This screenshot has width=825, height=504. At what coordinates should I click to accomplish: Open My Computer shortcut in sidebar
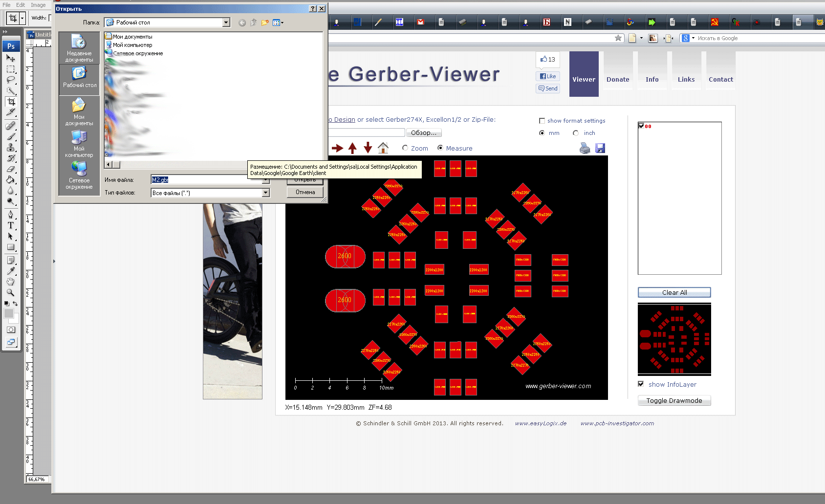[79, 144]
